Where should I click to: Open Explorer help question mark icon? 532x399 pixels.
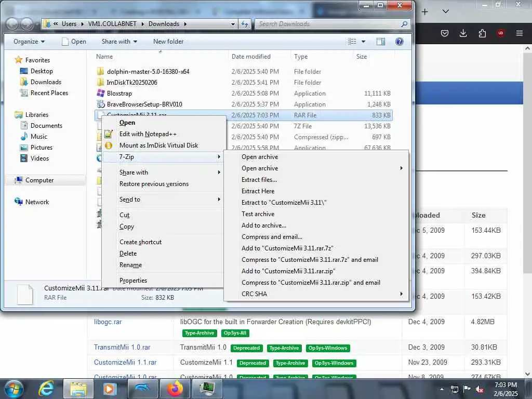click(400, 42)
